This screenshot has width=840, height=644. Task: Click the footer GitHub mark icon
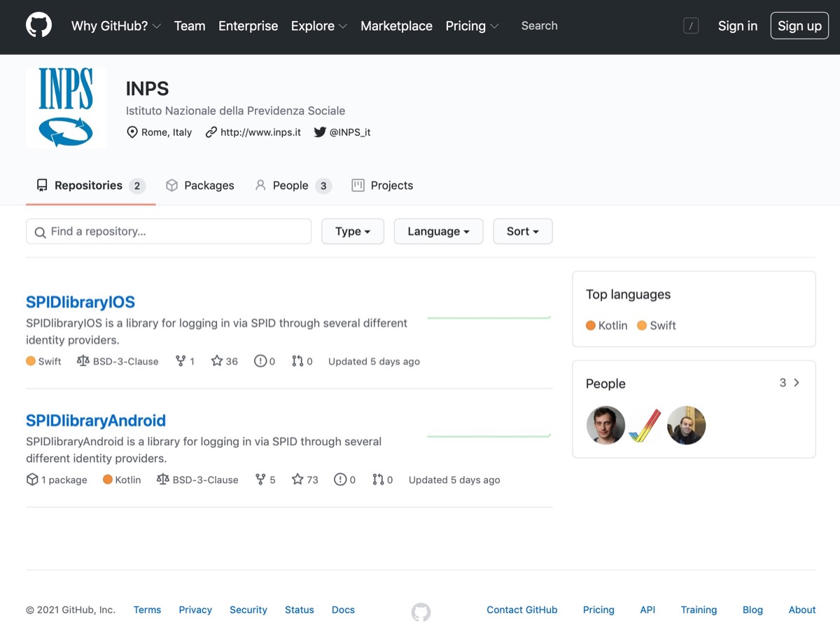tap(421, 612)
